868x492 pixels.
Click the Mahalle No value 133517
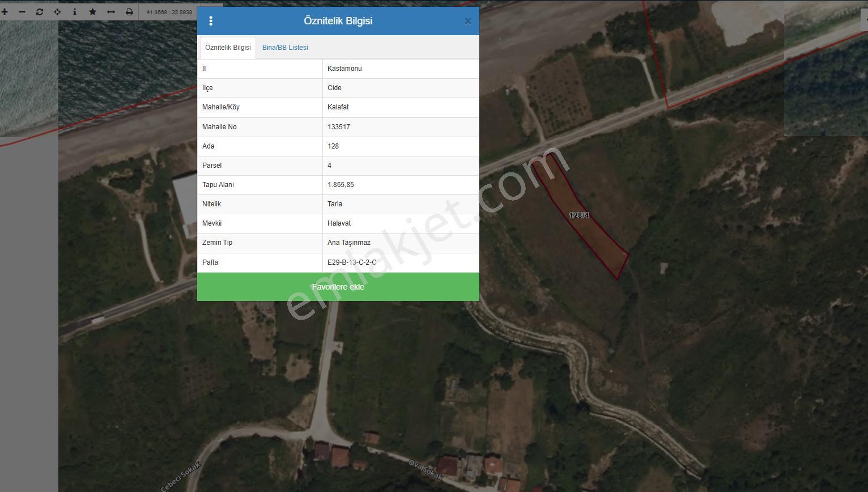click(x=339, y=127)
